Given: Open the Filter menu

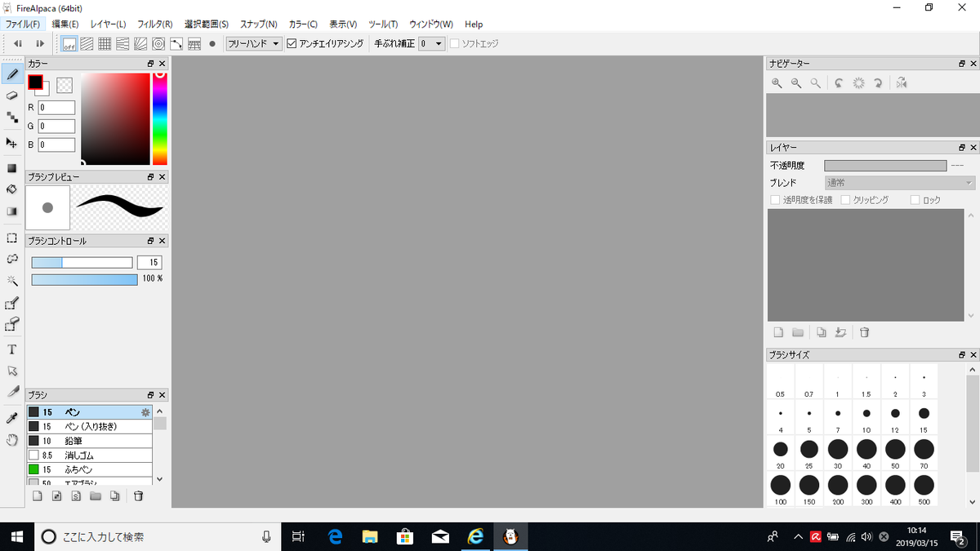Looking at the screenshot, I should [154, 24].
